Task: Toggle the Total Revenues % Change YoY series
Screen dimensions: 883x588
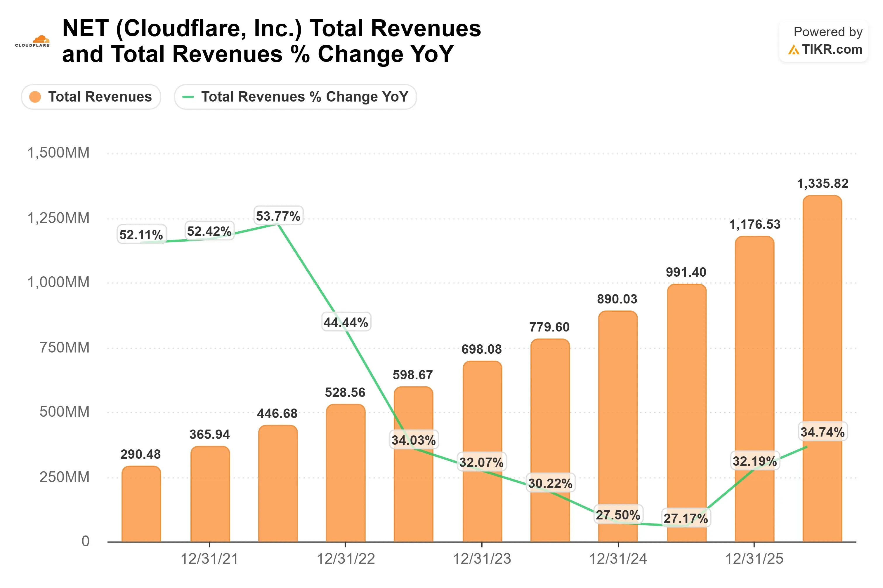Action: click(x=295, y=97)
